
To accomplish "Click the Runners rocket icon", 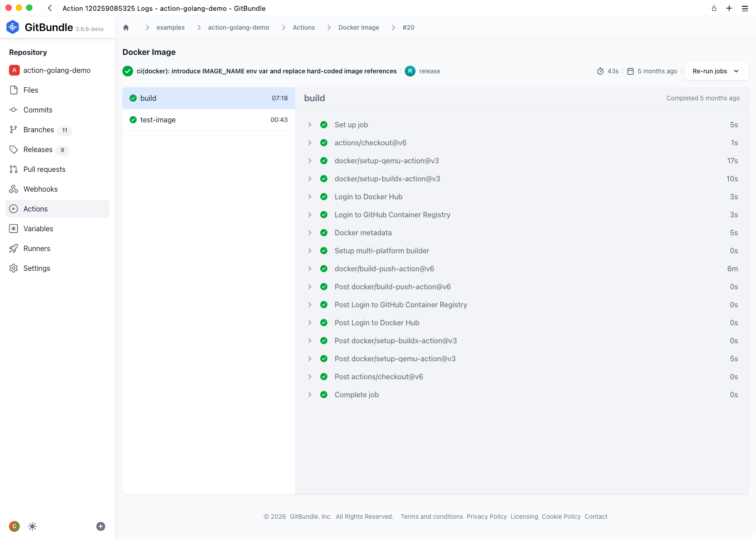I will pos(14,248).
